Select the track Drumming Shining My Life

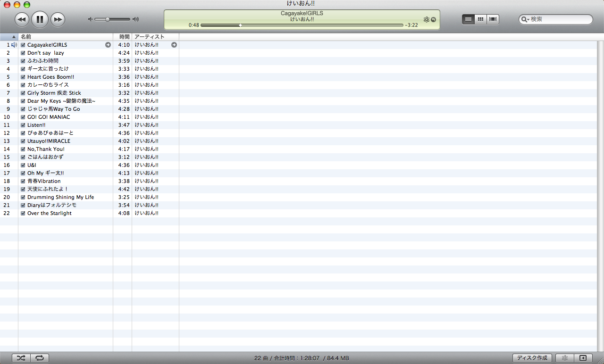(60, 197)
